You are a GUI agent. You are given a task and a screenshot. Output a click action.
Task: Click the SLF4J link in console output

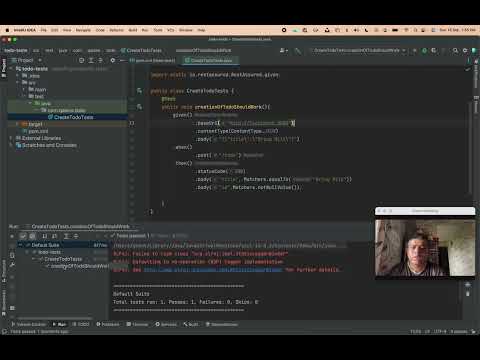(x=213, y=270)
